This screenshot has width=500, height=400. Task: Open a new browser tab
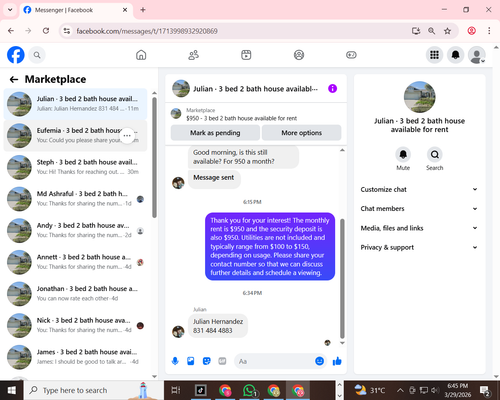pyautogui.click(x=143, y=10)
